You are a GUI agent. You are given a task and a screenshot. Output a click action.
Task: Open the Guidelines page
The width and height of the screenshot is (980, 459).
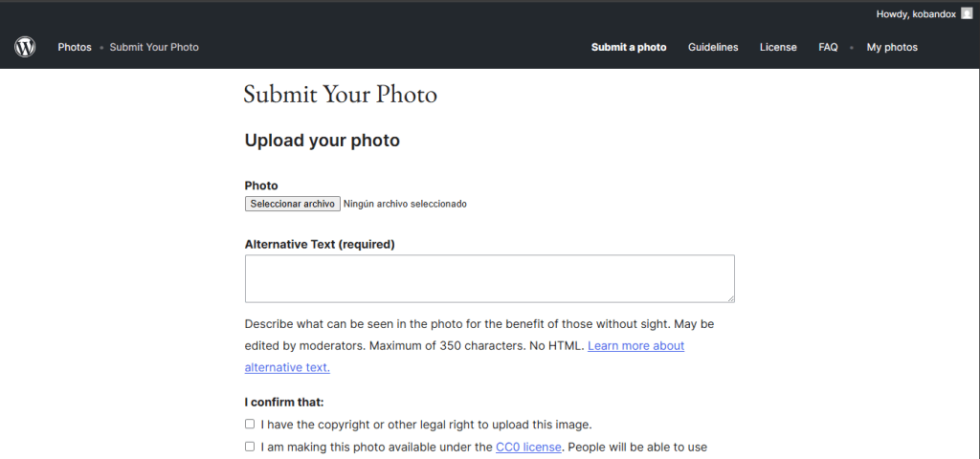tap(713, 47)
